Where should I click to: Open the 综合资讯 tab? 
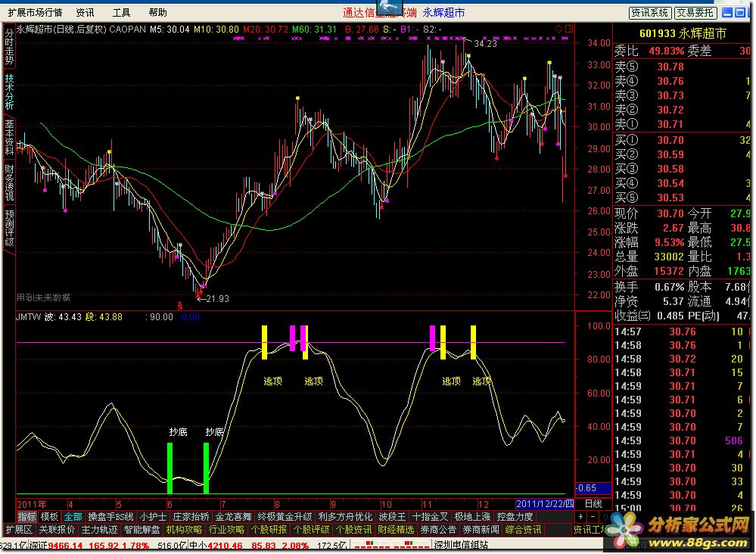coord(523,530)
